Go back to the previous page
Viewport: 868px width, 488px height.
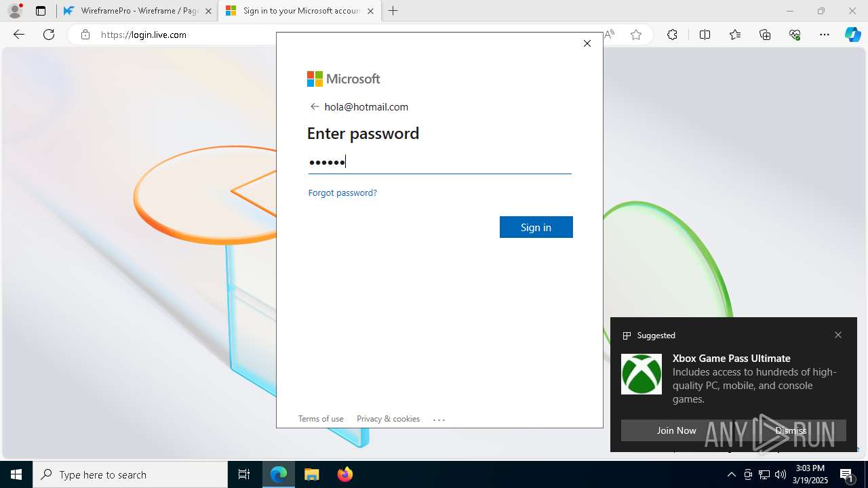pyautogui.click(x=19, y=35)
